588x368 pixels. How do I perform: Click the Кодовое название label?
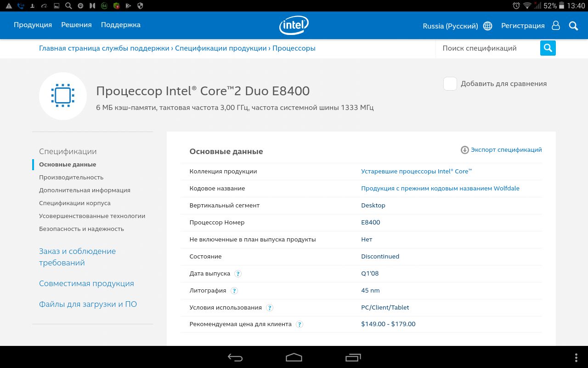click(217, 189)
